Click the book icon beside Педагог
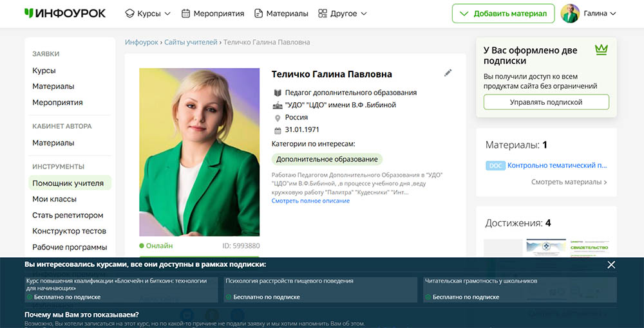Screen dimensions: 644x328 [x=278, y=93]
